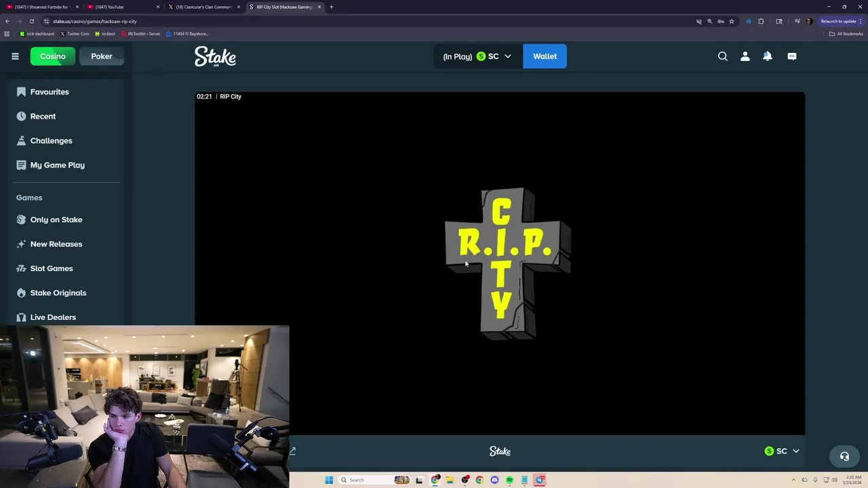Go back in browser history
This screenshot has width=868, height=488.
point(7,21)
